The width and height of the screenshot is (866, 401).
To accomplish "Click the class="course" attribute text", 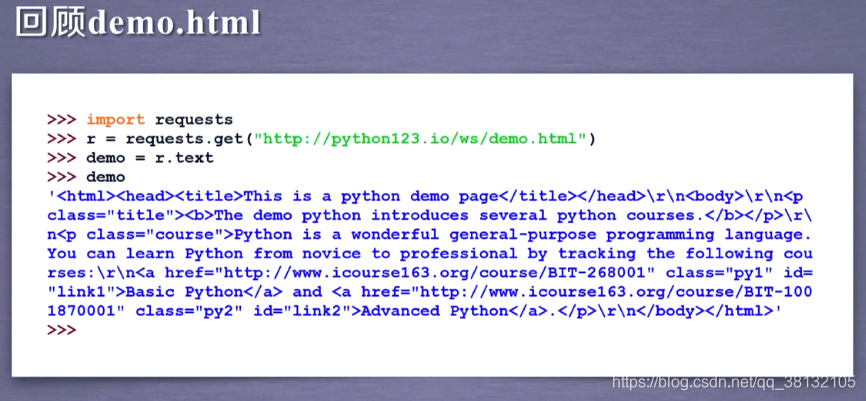I will click(x=155, y=235).
